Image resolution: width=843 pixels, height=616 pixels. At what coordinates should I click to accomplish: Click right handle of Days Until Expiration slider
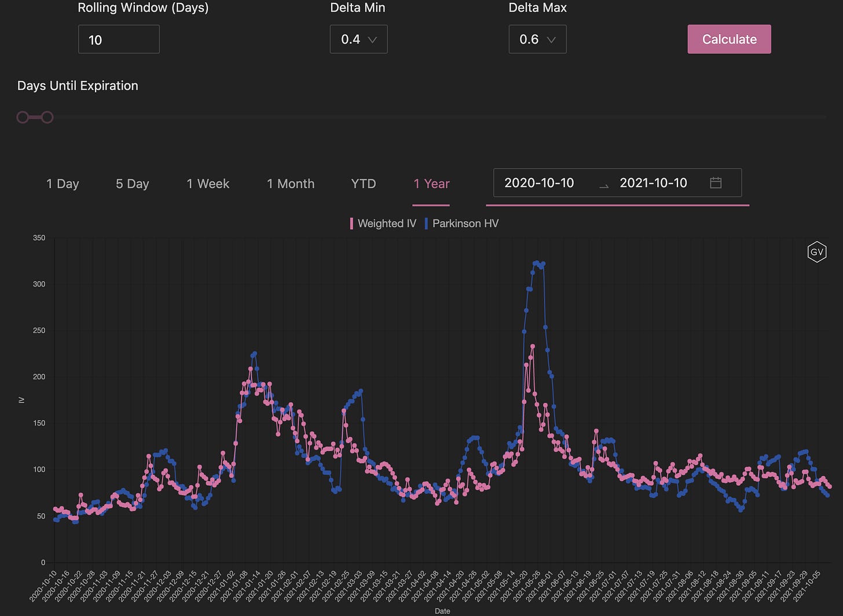tap(47, 118)
